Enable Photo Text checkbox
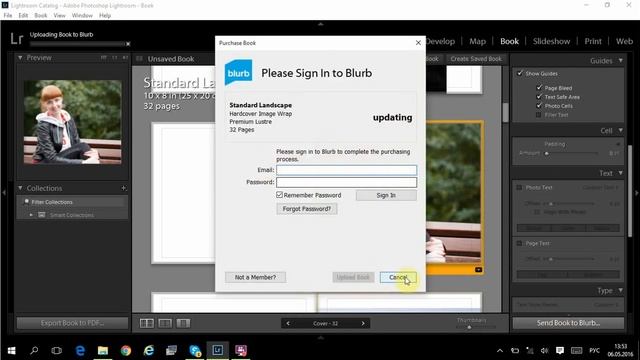 pos(519,187)
